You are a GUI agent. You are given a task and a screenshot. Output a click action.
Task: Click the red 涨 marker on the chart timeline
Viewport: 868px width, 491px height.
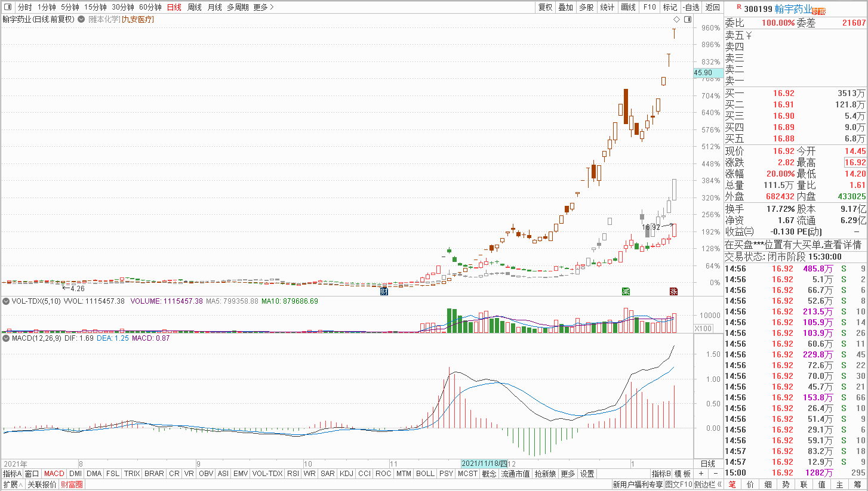pyautogui.click(x=673, y=291)
